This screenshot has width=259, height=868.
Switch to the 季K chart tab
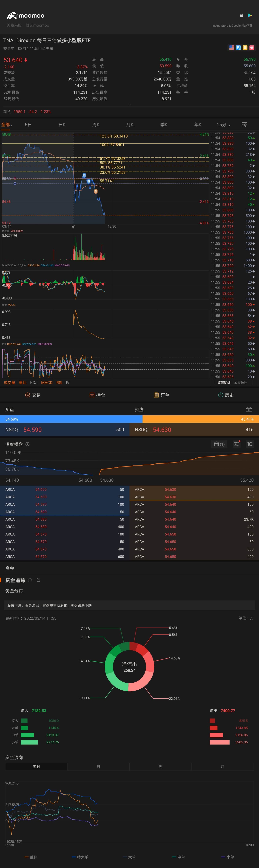tap(164, 125)
